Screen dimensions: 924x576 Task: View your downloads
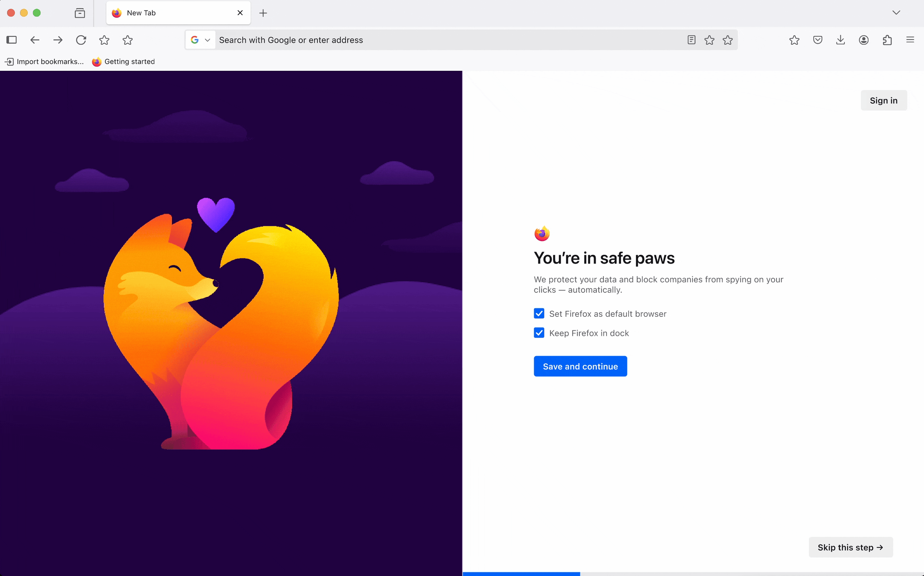pyautogui.click(x=840, y=40)
